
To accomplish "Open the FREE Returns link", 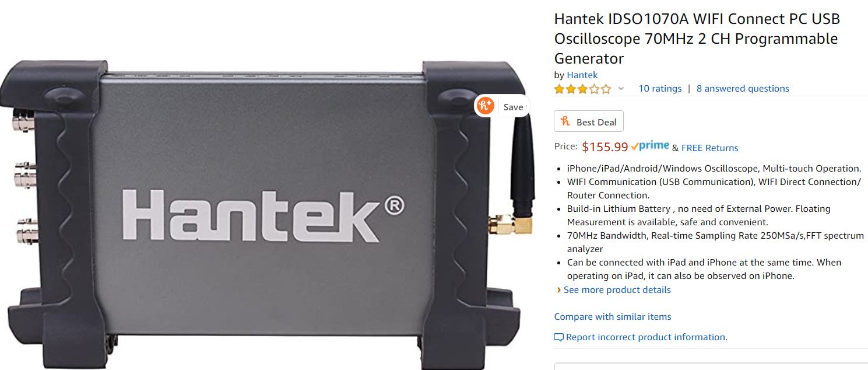I will click(x=709, y=148).
